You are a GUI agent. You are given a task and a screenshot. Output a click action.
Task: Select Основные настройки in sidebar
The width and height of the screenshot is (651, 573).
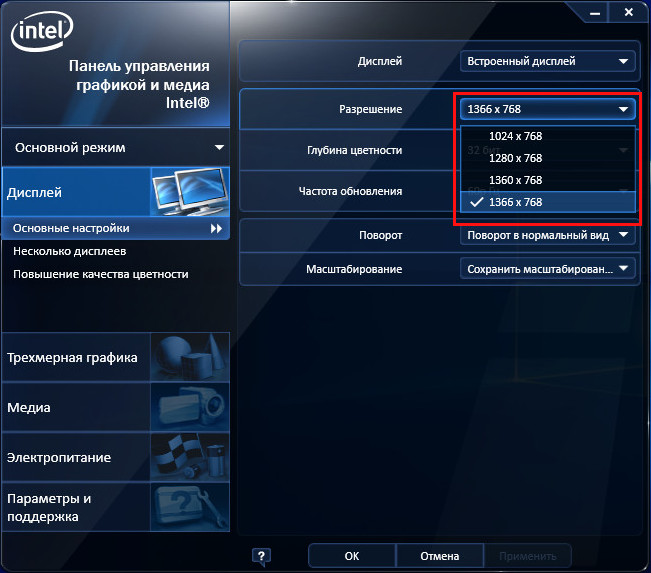(115, 228)
